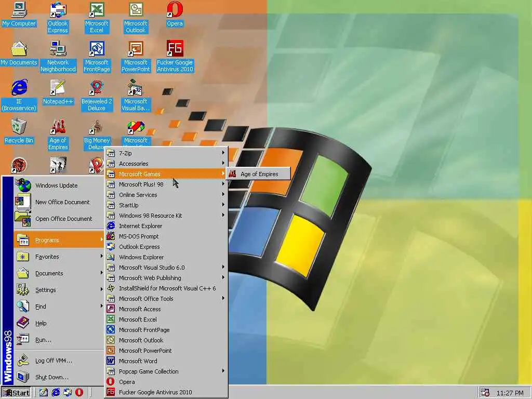This screenshot has height=399, width=532.
Task: Click Show Desktop quick launch icon
Action: (43, 393)
